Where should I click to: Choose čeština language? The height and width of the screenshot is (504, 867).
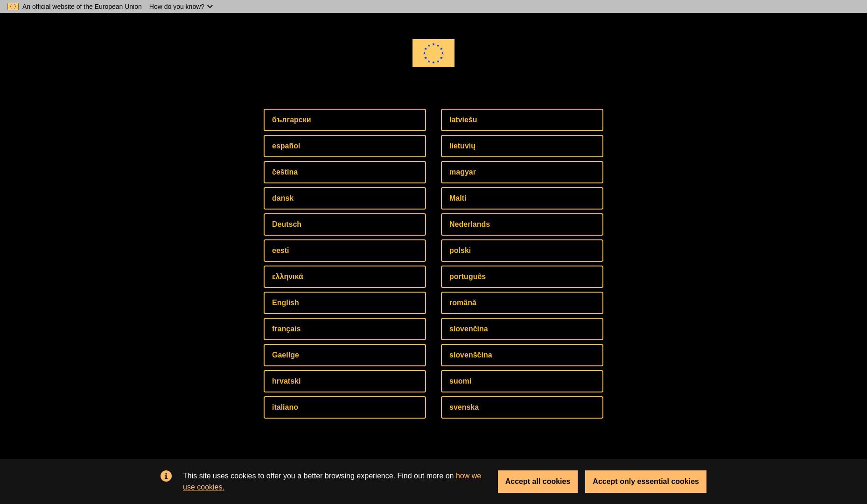tap(345, 172)
